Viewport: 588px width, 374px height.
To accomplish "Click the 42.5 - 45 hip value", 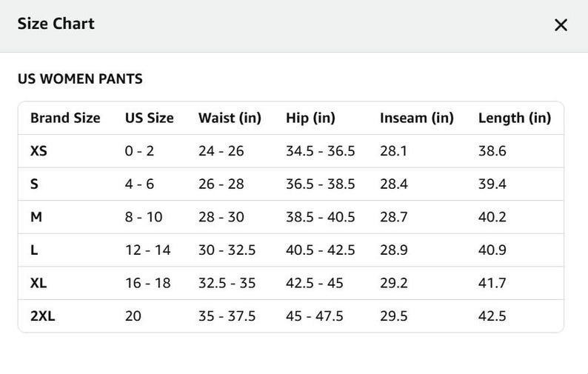I will tap(314, 283).
